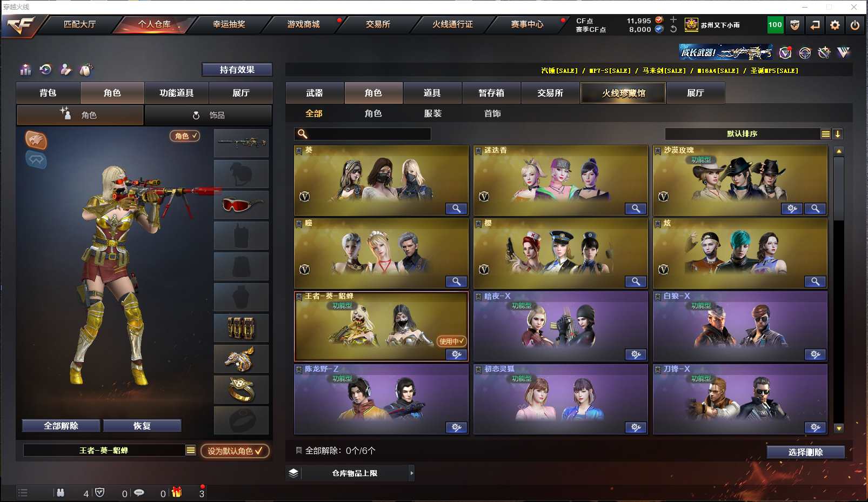Open settings gear icon in top bar
Viewport: 868px width, 502px height.
[x=835, y=25]
